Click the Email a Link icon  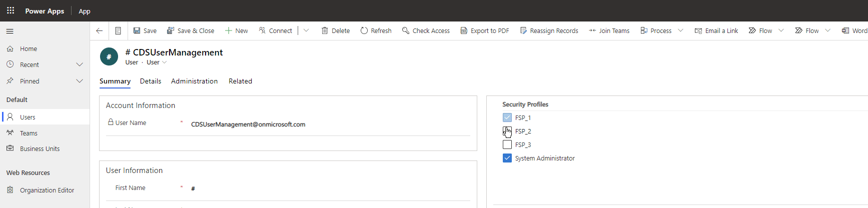tap(698, 30)
